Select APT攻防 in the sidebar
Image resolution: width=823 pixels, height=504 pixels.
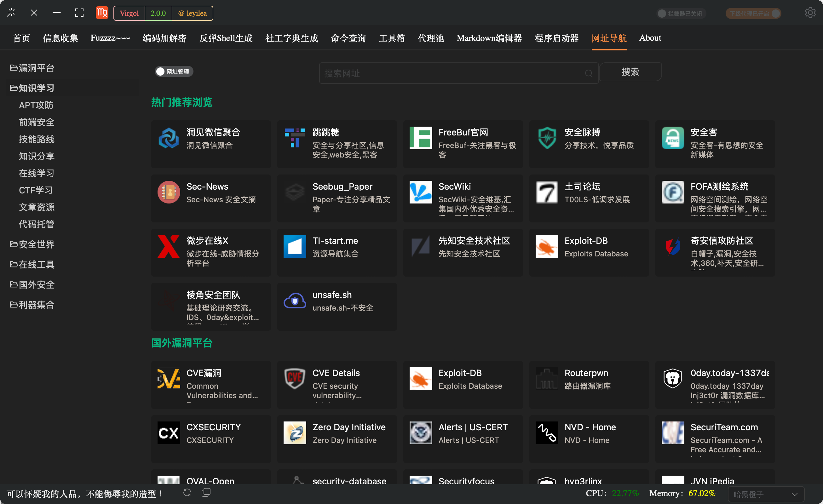coord(36,105)
